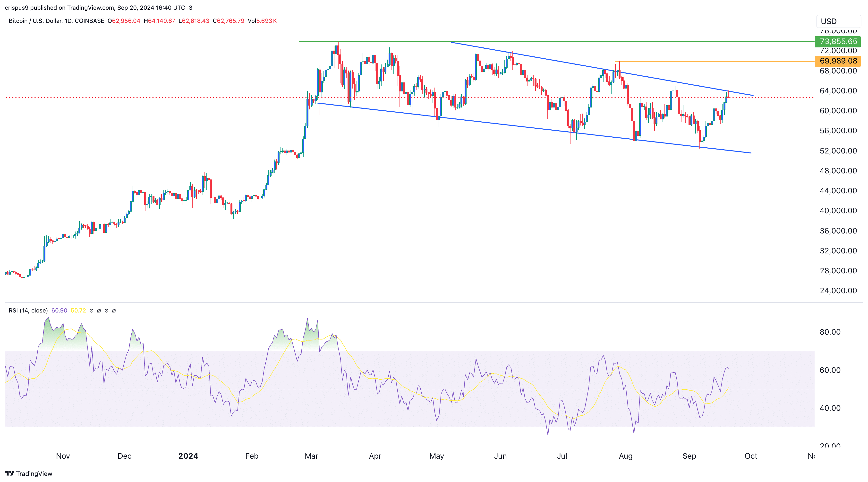Viewport: 868px width, 482px height.
Task: Select the RSI (14, close) indicator legend
Action: tap(28, 310)
